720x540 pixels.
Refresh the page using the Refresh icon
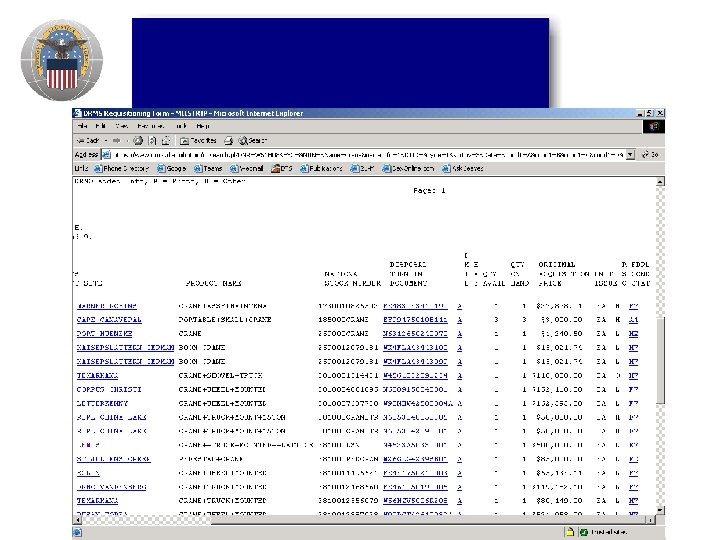152,141
